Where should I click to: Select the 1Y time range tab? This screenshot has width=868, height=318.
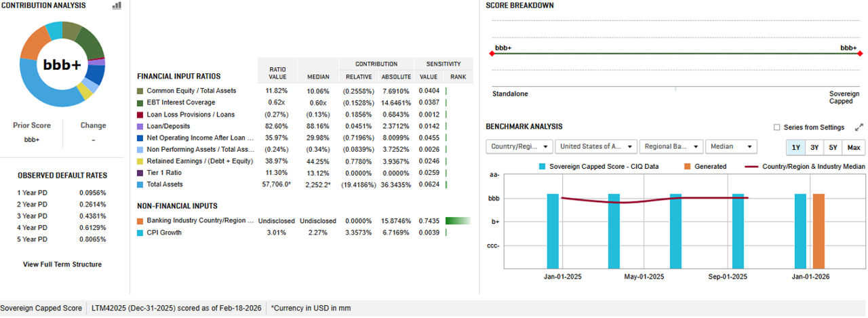tap(795, 147)
